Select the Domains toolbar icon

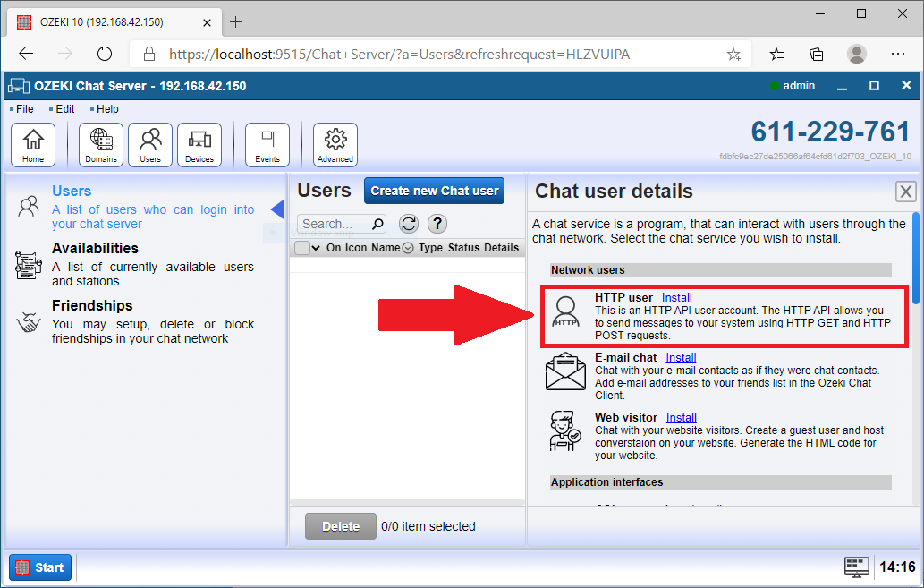[100, 143]
